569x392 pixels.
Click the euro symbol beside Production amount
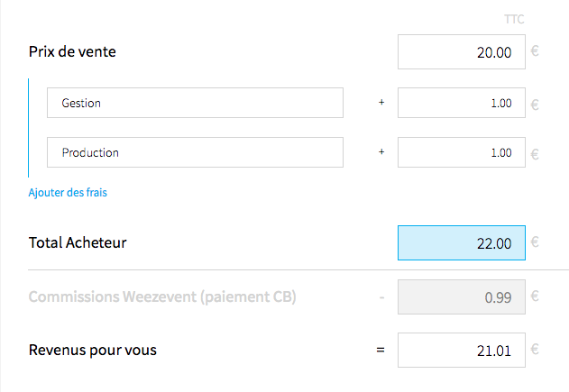tap(535, 153)
